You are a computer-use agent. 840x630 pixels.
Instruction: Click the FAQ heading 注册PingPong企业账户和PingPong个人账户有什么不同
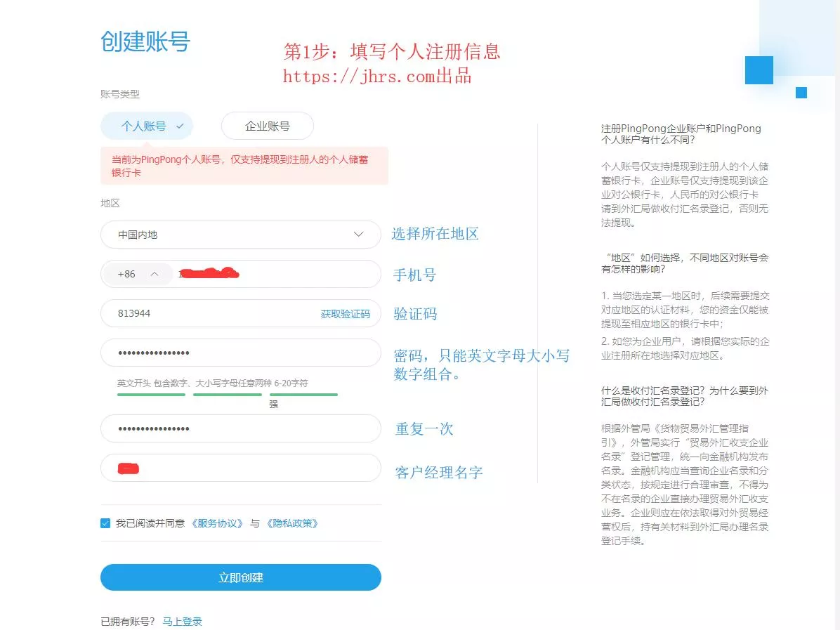coord(681,134)
